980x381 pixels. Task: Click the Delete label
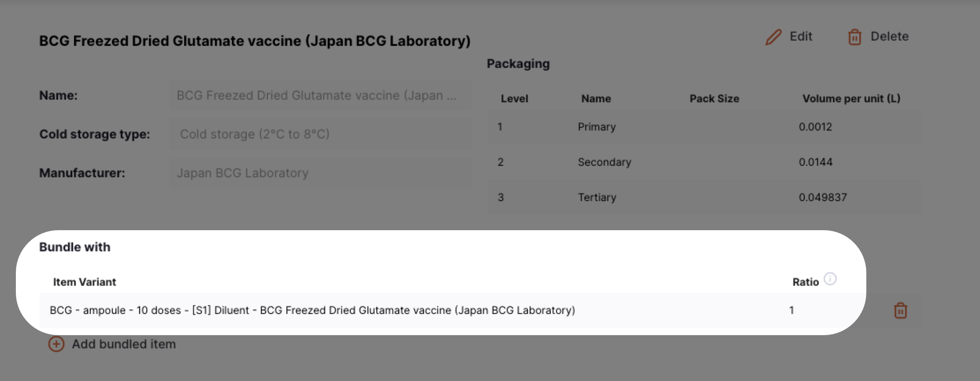point(889,36)
